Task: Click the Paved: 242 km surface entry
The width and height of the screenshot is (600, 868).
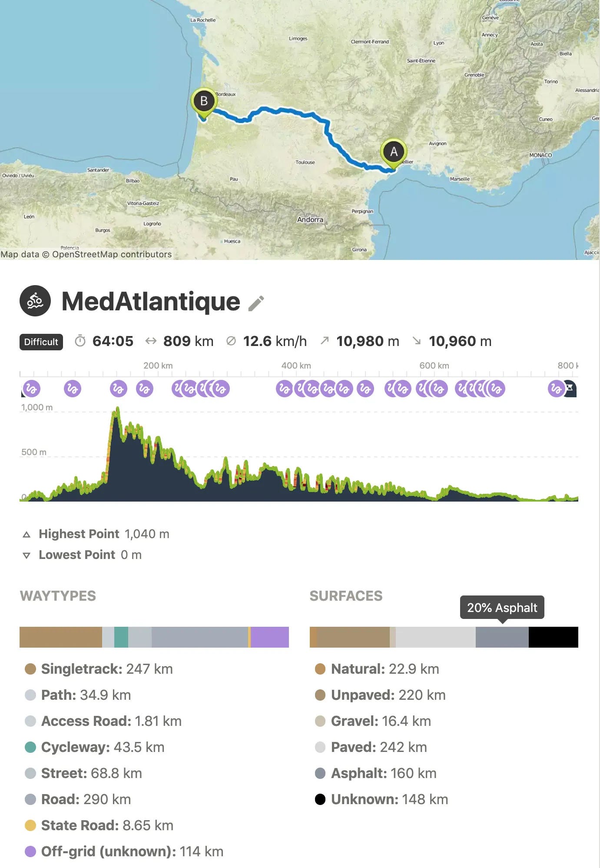Action: (x=371, y=747)
